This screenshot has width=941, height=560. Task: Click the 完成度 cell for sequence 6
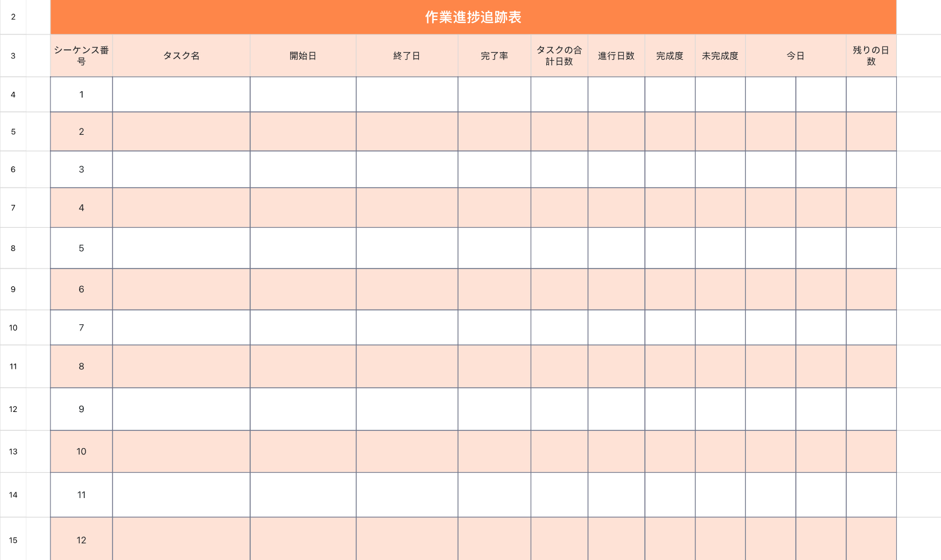[670, 289]
